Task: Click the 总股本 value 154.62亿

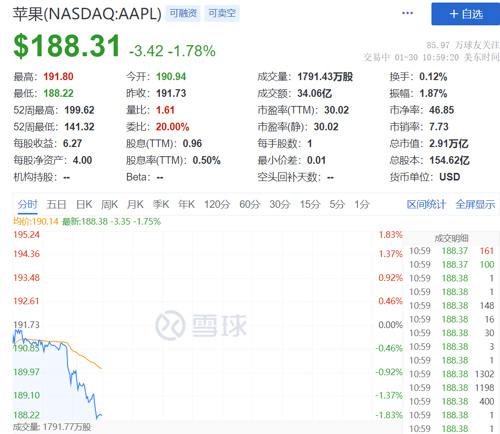Action: pyautogui.click(x=449, y=160)
